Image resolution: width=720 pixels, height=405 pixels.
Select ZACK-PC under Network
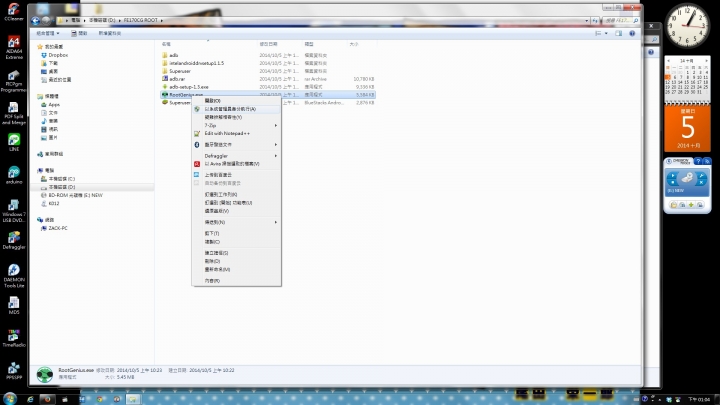point(57,228)
